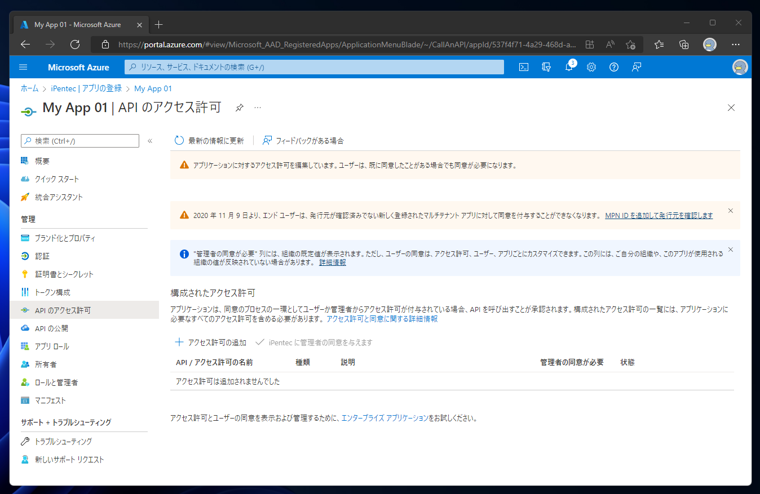Viewport: 760px width, 494px height.
Task: Open a new browser tab
Action: point(158,24)
